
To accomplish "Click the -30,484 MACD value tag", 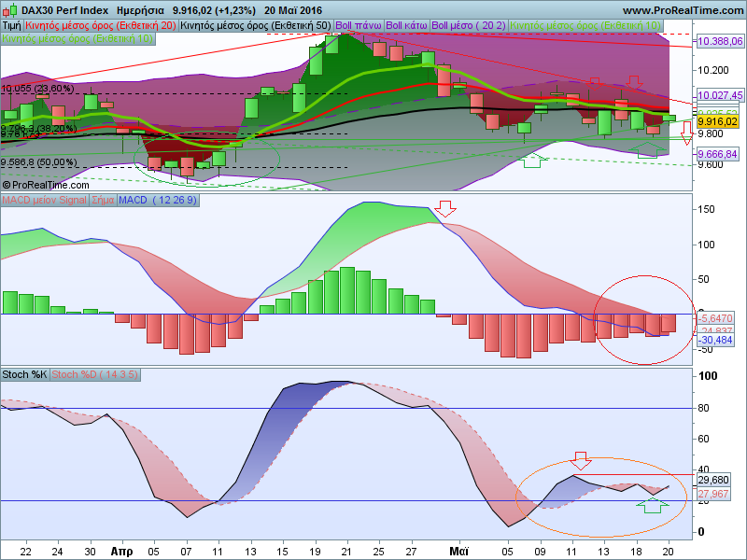I will (x=715, y=340).
